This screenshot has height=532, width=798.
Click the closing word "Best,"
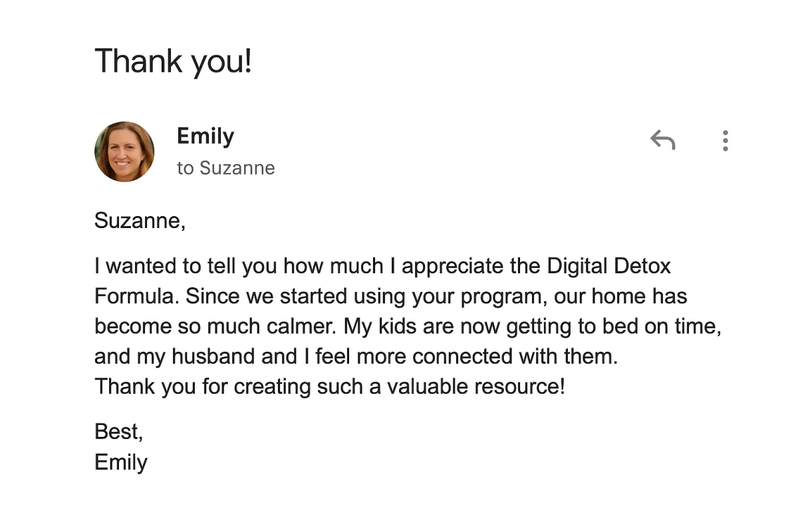click(x=119, y=432)
